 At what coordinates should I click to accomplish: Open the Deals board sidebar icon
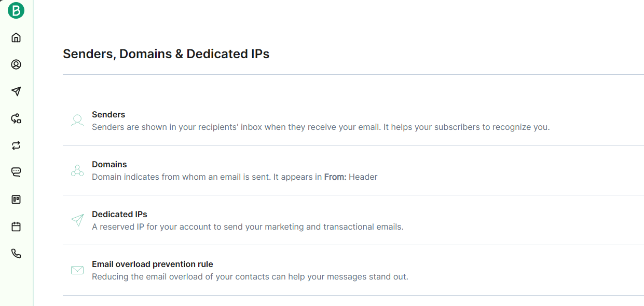pos(16,199)
